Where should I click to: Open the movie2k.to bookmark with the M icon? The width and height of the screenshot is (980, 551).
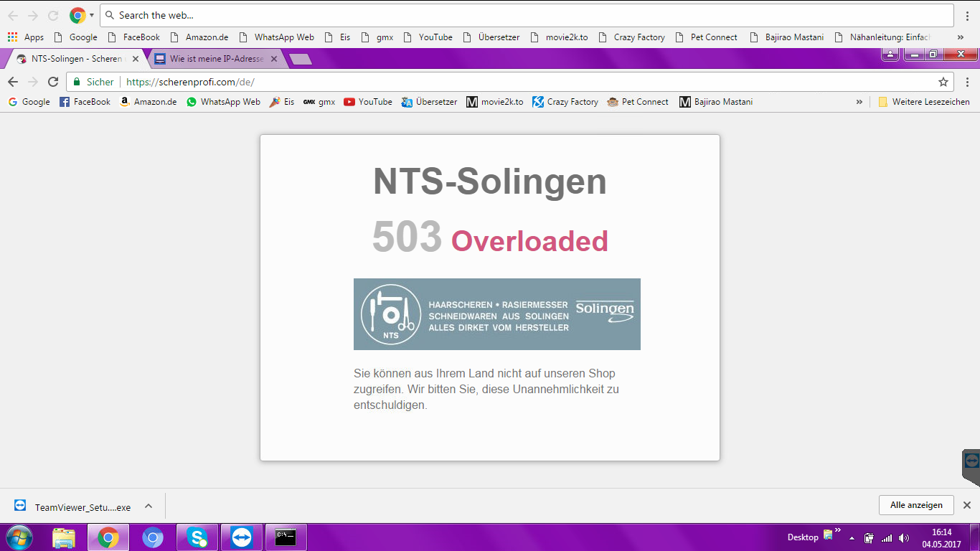(x=495, y=102)
